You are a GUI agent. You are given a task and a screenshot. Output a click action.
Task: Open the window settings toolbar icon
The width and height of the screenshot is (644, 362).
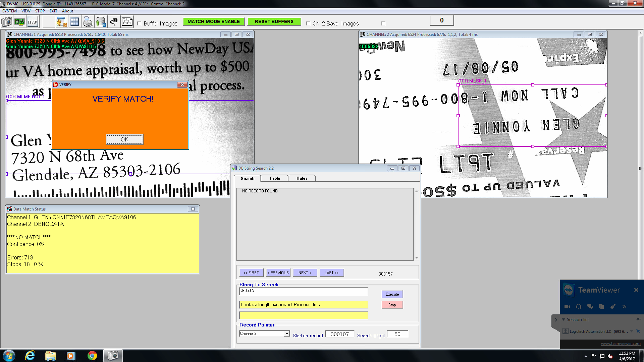(x=61, y=22)
